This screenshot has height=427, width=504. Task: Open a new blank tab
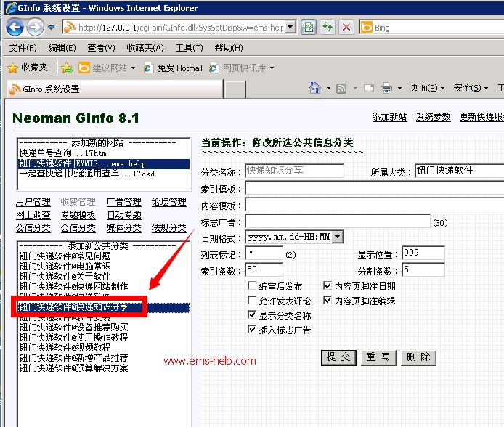pyautogui.click(x=235, y=89)
